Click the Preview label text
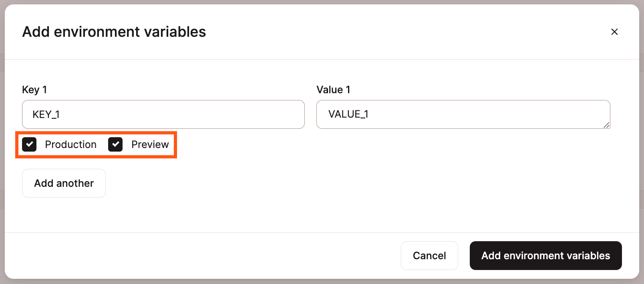Screen dimensions: 644x284 [150, 144]
